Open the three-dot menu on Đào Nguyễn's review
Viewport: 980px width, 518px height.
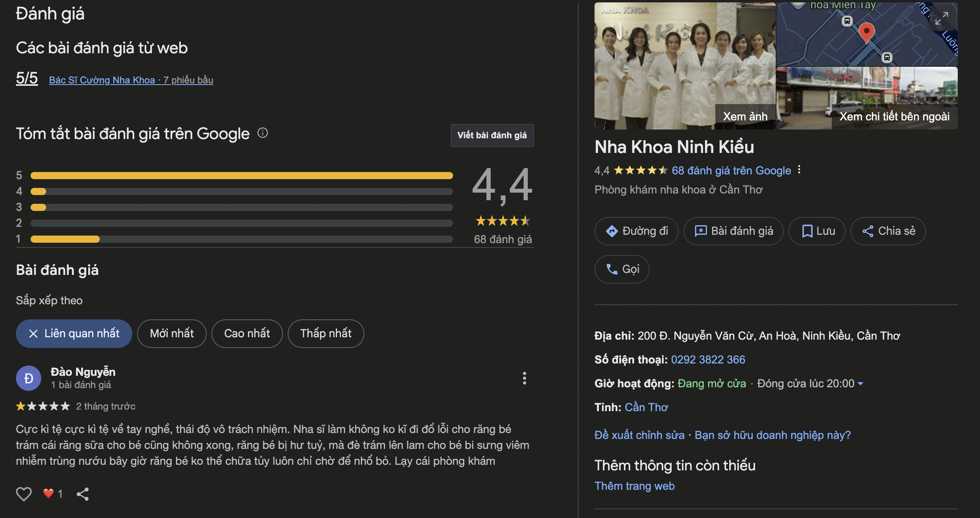524,378
